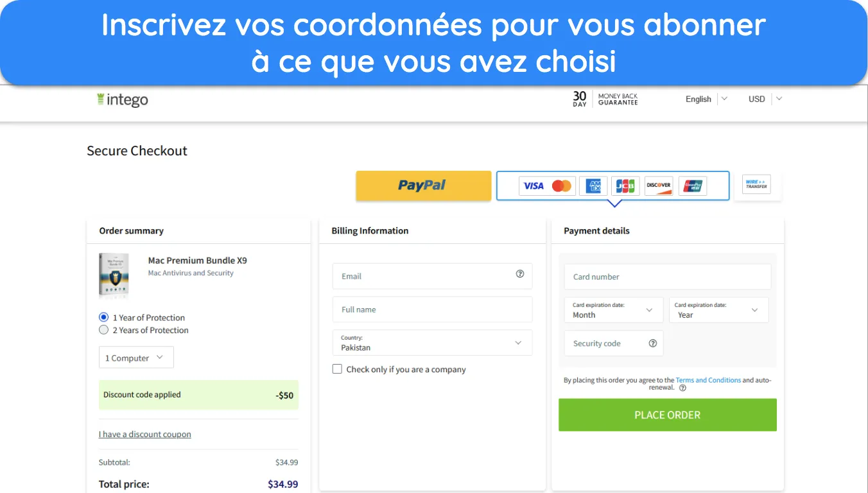Select 2 Years of Protection

[103, 330]
